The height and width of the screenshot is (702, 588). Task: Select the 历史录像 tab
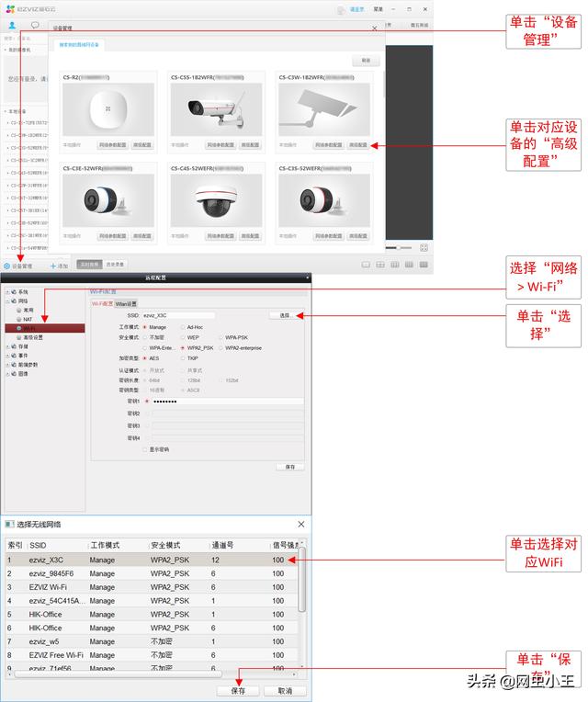115,265
